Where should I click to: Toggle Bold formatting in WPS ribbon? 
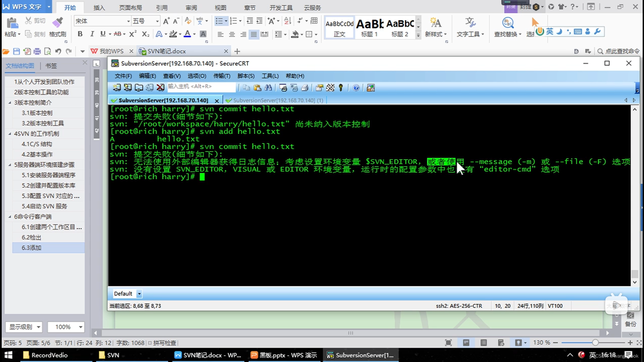click(80, 34)
